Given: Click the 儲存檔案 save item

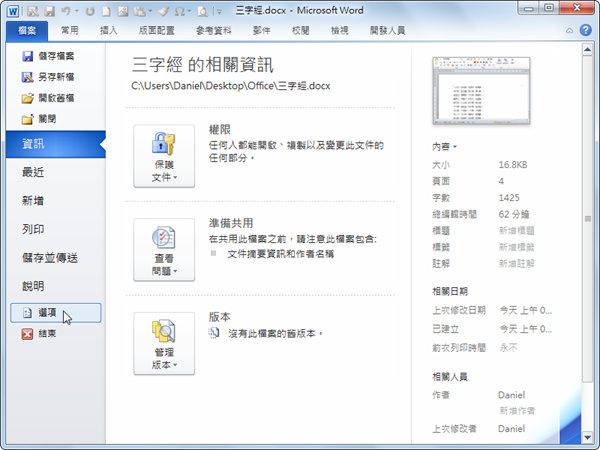Looking at the screenshot, I should 48,56.
